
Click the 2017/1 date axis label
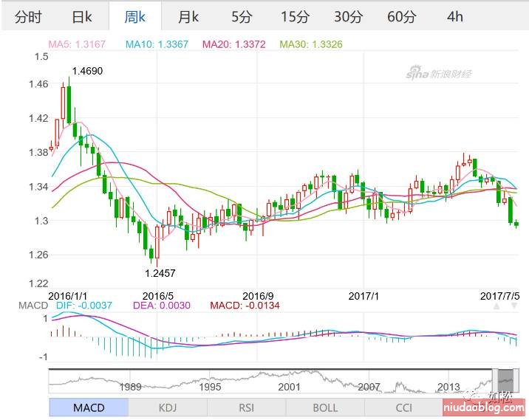(364, 296)
